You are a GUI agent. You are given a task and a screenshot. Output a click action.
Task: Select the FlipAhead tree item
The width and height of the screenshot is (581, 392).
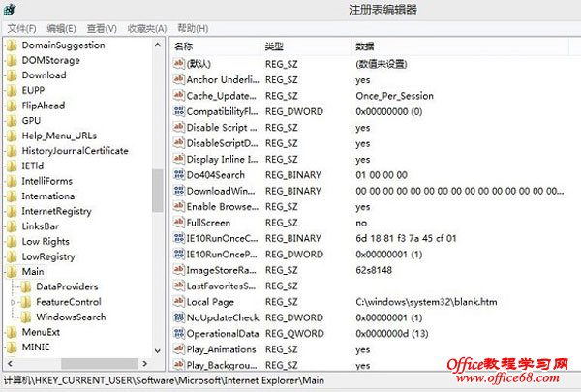click(x=44, y=106)
